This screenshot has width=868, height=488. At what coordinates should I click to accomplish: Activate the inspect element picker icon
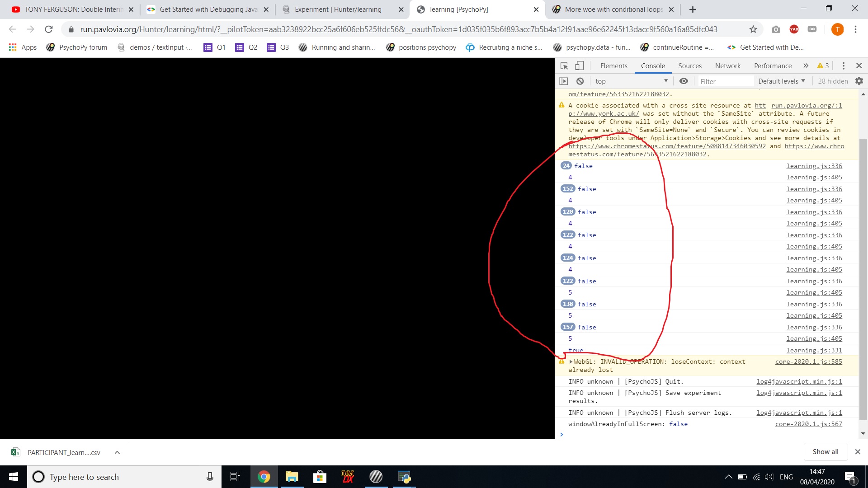click(564, 66)
